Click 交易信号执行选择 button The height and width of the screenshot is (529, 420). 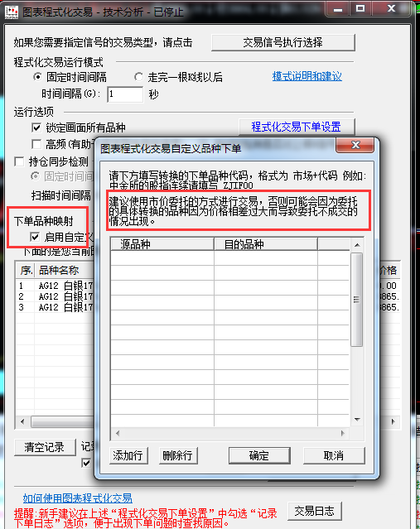(x=283, y=42)
